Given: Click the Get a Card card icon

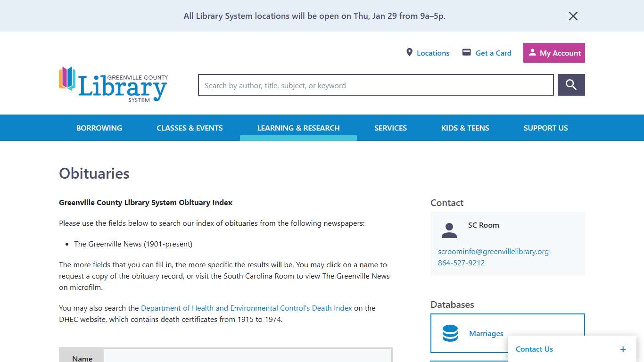Looking at the screenshot, I should [467, 52].
